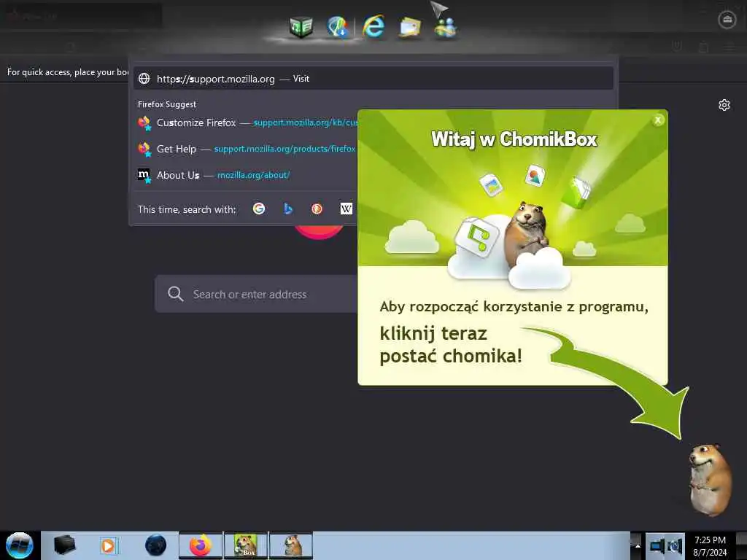The height and width of the screenshot is (560, 747).
Task: Open Internet Explorer from the dock
Action: [373, 26]
